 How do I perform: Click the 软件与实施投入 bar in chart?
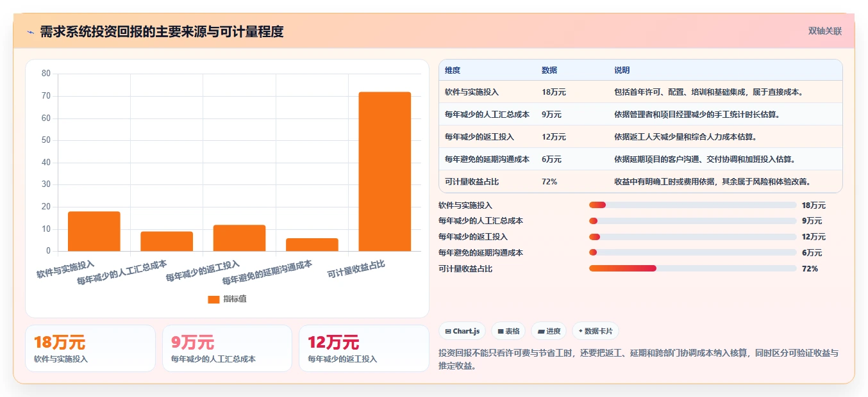pos(94,231)
